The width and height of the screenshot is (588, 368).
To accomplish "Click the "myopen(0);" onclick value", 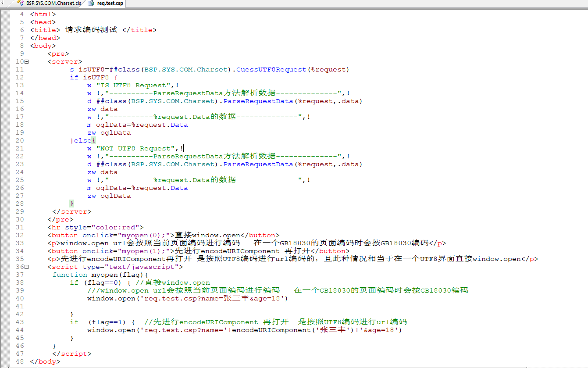I will (146, 236).
